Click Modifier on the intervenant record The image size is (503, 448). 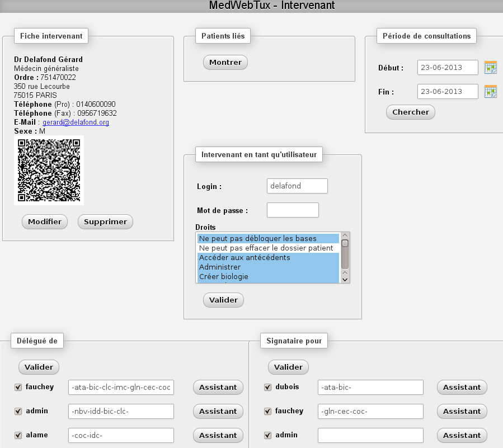coord(44,221)
